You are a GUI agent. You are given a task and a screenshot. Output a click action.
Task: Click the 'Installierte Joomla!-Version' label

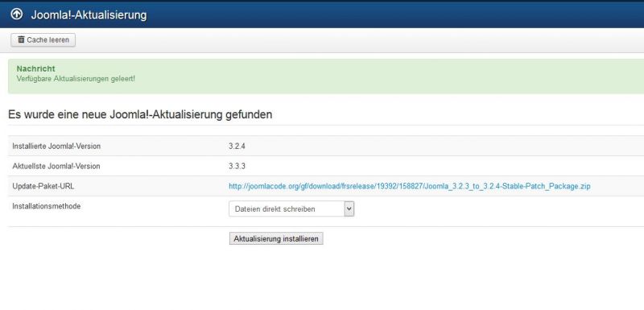tap(56, 147)
